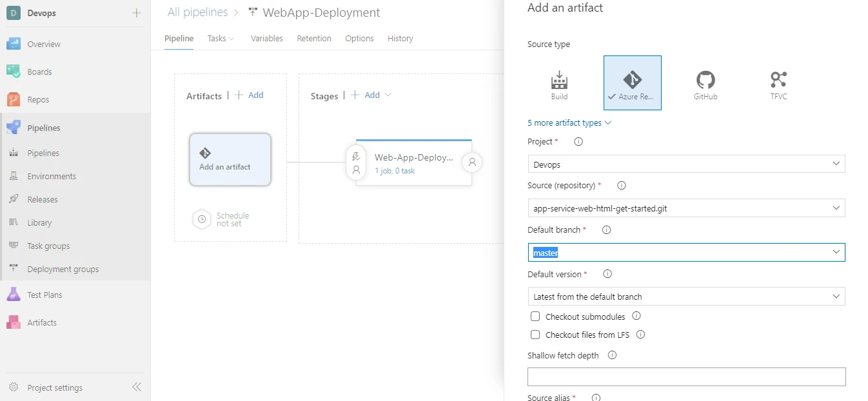The width and height of the screenshot is (868, 401).
Task: Click the info icon next to Default branch
Action: 606,230
